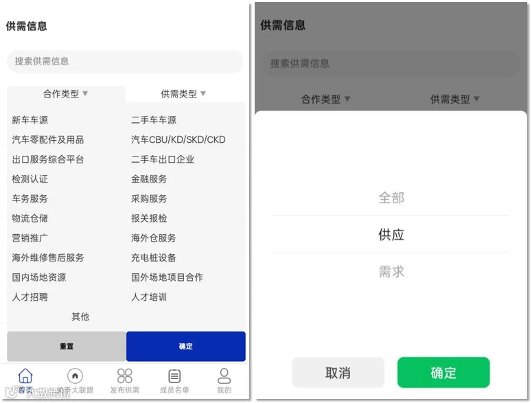Open the 我的 profile icon
The height and width of the screenshot is (403, 532).
click(224, 376)
